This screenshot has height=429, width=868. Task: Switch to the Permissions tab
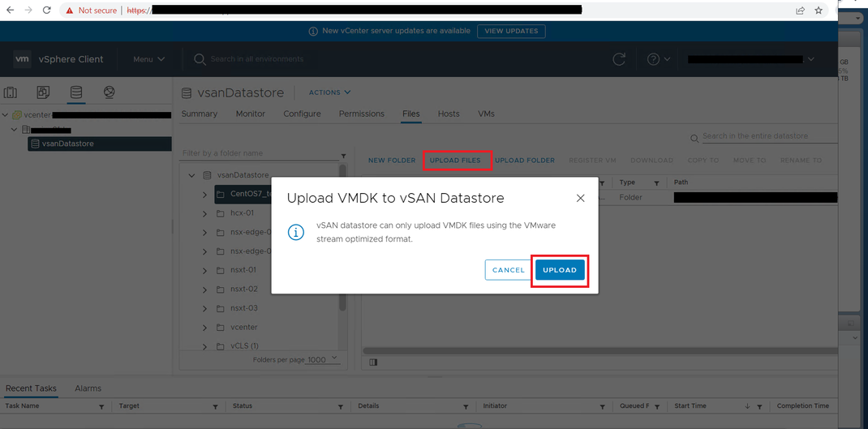pos(362,114)
